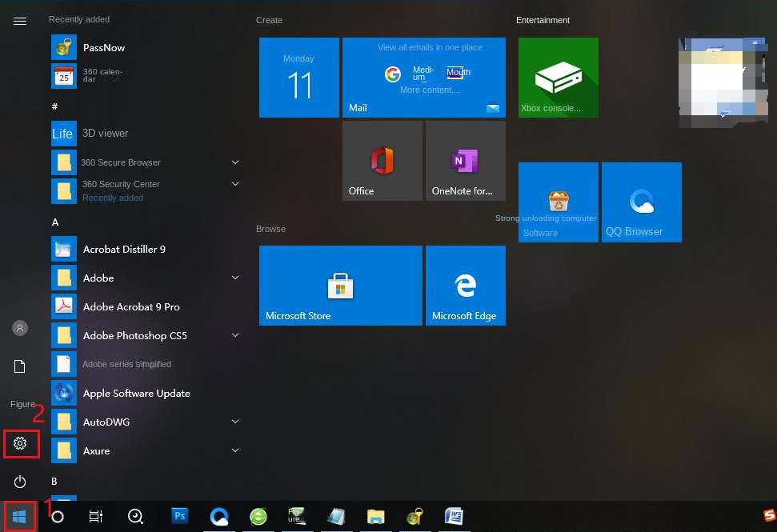
Task: Launch PassNow from the app list
Action: 146,47
